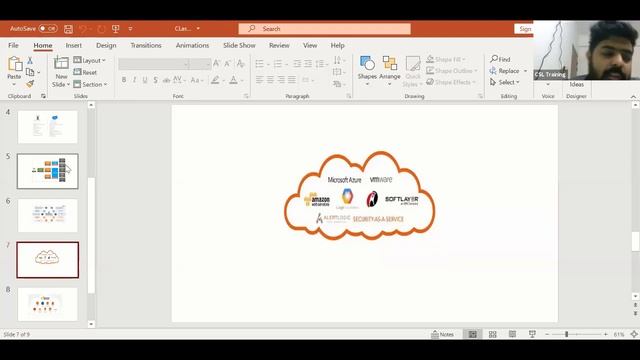The height and width of the screenshot is (360, 640).
Task: Click Replace in Editing group
Action: [x=508, y=71]
